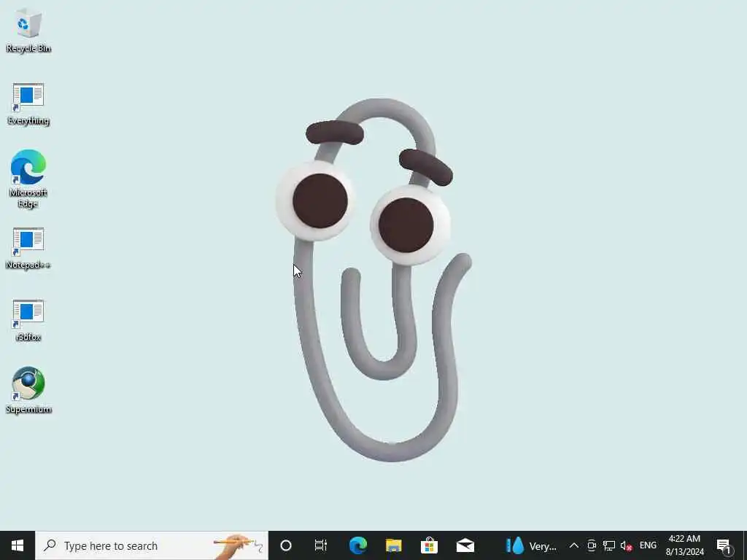This screenshot has width=747, height=560.
Task: Click the 'Type here to search' box
Action: coord(152,545)
